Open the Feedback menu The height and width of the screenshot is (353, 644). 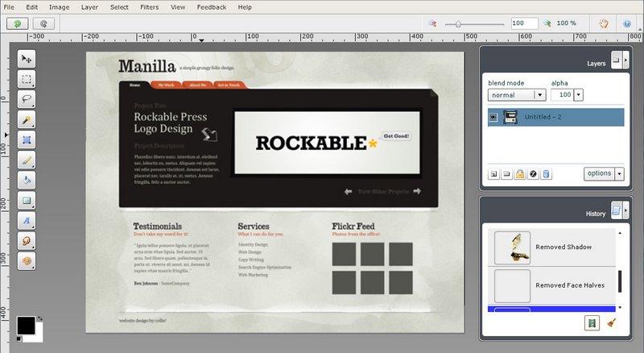(212, 7)
